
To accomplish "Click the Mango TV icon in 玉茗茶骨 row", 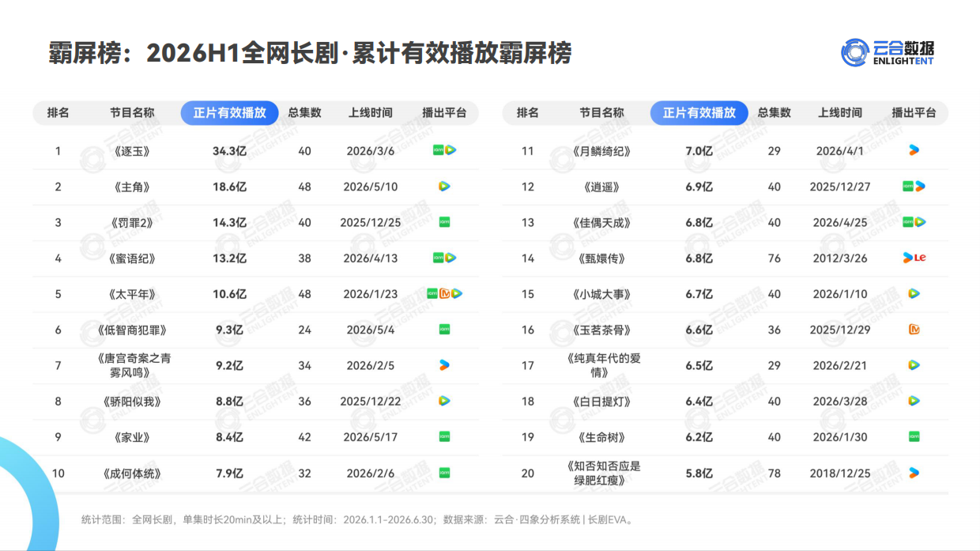I will click(x=914, y=330).
